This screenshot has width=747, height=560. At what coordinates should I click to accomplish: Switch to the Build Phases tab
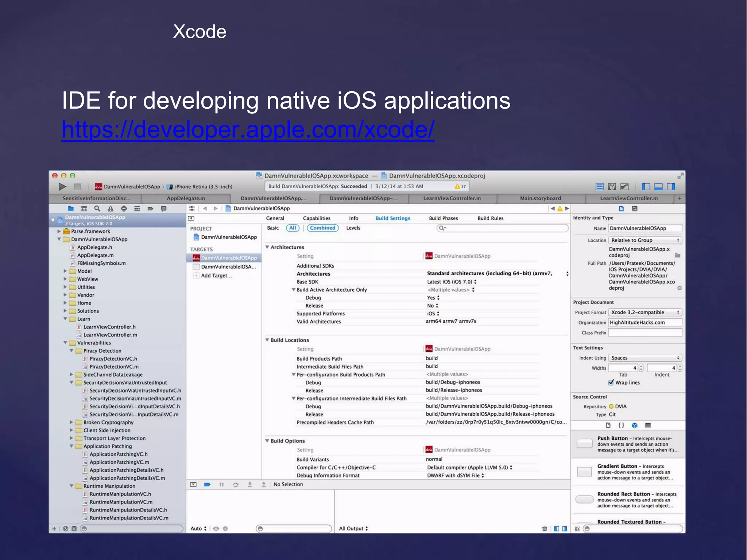click(x=444, y=218)
